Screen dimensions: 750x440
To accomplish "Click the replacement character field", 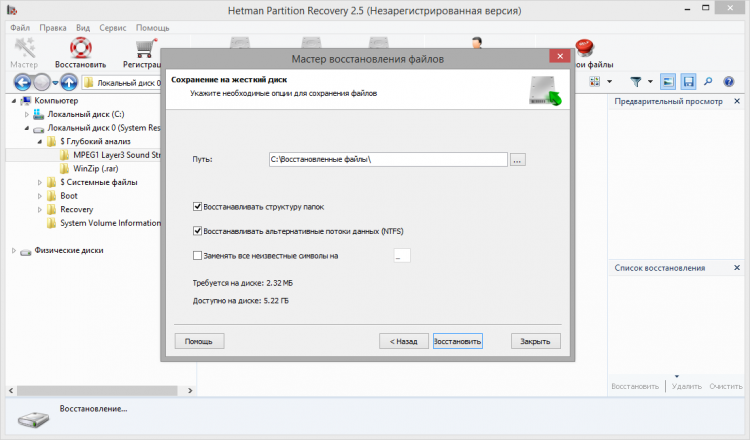I will click(x=402, y=256).
